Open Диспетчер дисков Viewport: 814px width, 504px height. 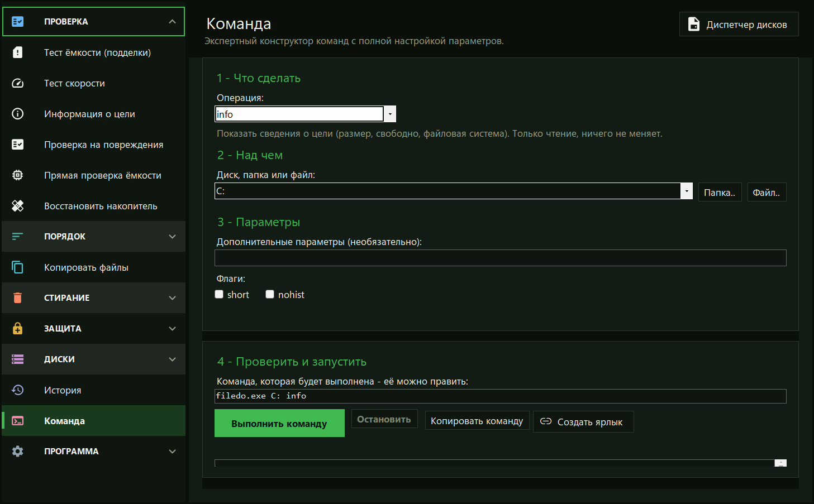click(x=739, y=24)
